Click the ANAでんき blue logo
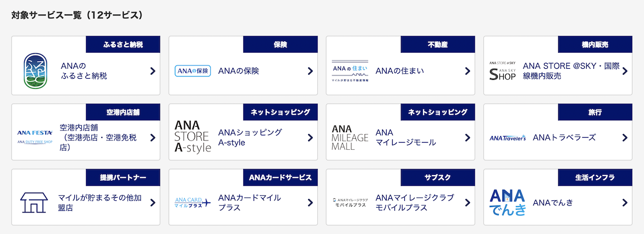 tap(508, 202)
